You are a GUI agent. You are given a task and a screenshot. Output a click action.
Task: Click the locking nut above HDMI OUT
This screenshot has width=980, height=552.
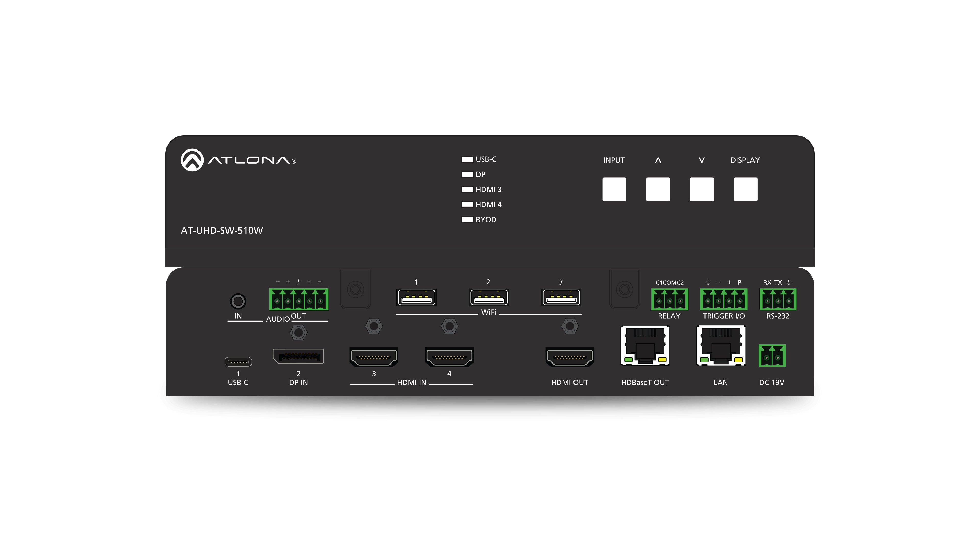point(570,326)
